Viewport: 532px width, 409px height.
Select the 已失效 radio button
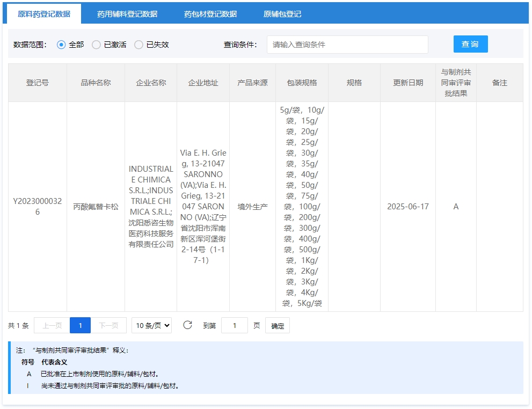(x=139, y=45)
